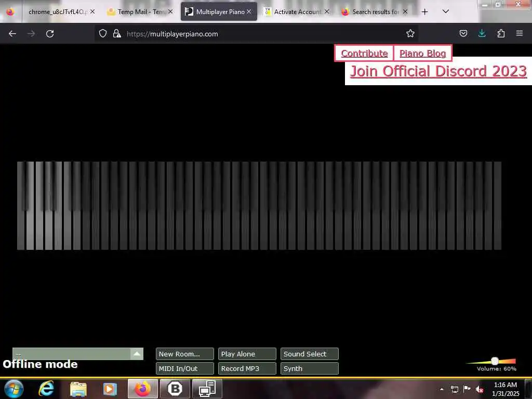Click the New Room... button
Viewport: 532px width, 399px height.
[184, 354]
